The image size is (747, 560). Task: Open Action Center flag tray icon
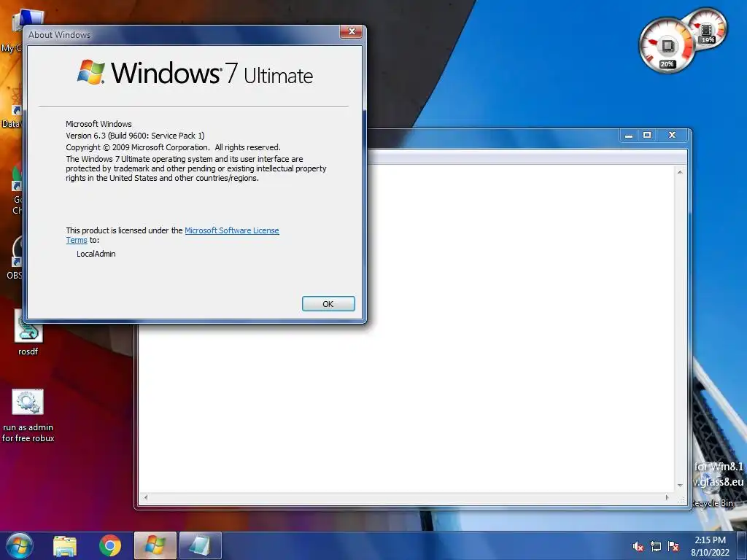click(673, 547)
